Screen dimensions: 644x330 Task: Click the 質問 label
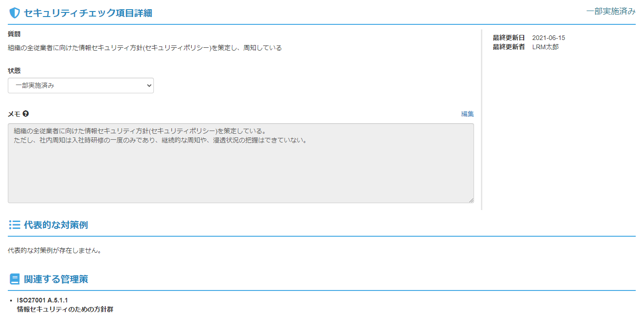click(14, 34)
